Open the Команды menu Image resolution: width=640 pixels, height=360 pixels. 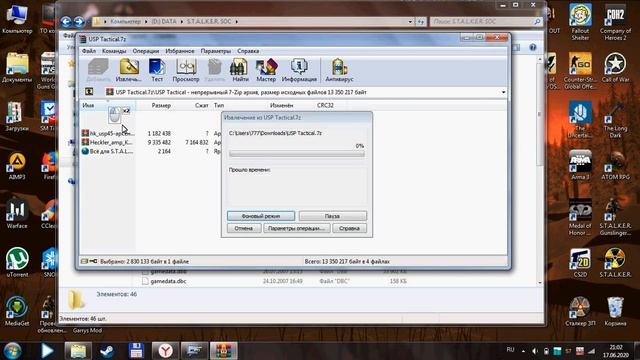coord(114,51)
